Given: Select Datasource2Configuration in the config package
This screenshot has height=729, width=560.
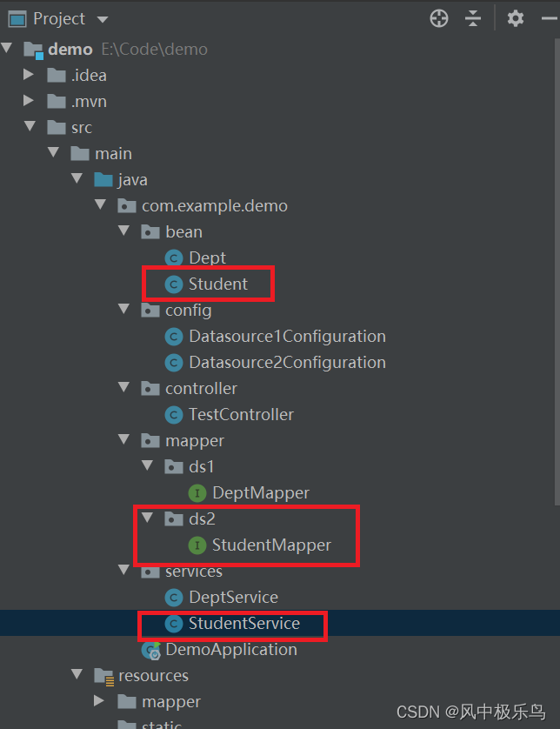Looking at the screenshot, I should tap(287, 362).
